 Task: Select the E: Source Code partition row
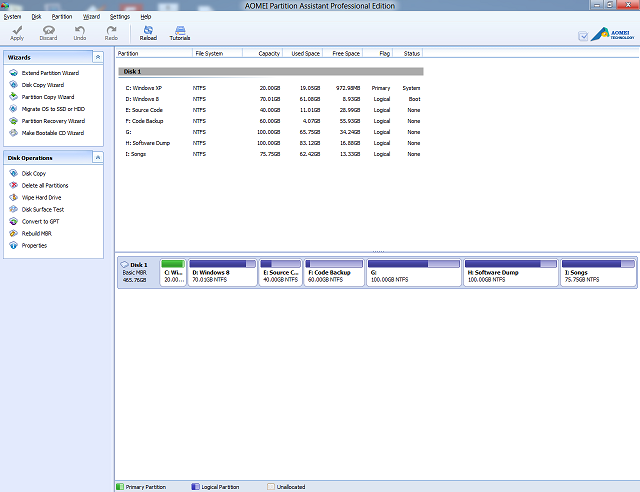[271, 110]
